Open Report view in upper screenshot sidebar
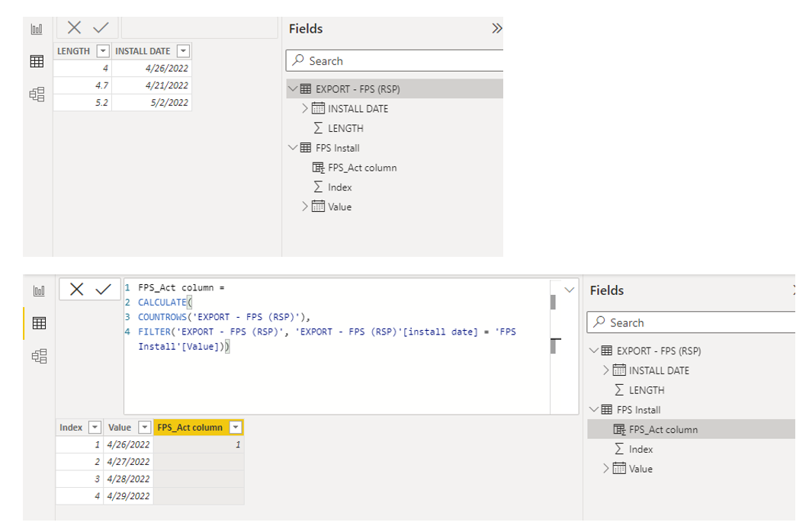 [37, 29]
